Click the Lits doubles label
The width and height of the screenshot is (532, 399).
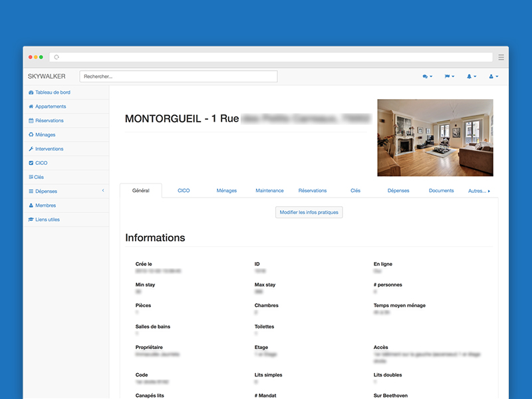click(388, 375)
